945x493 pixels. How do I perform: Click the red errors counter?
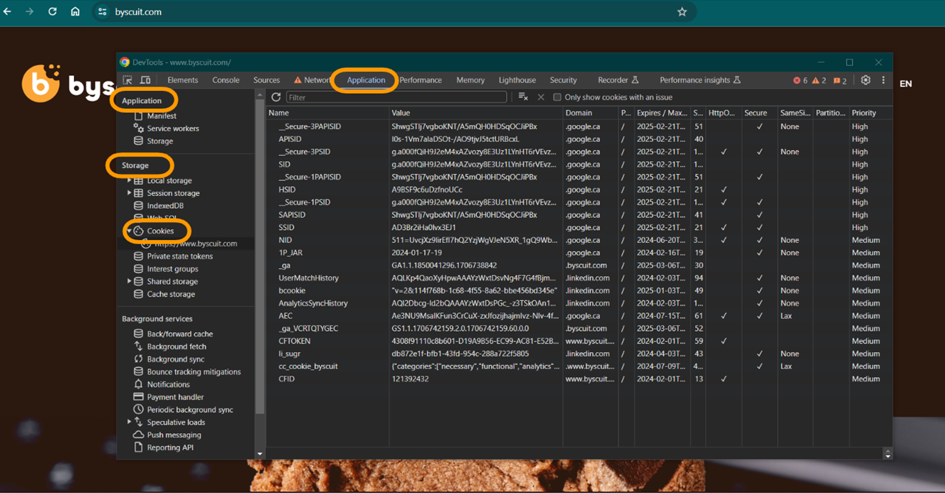[x=800, y=80]
